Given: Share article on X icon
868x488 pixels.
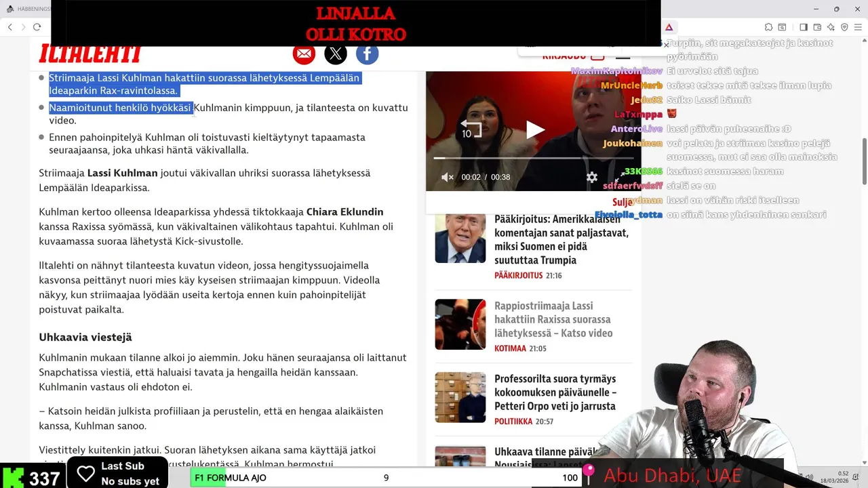Looking at the screenshot, I should pos(336,54).
